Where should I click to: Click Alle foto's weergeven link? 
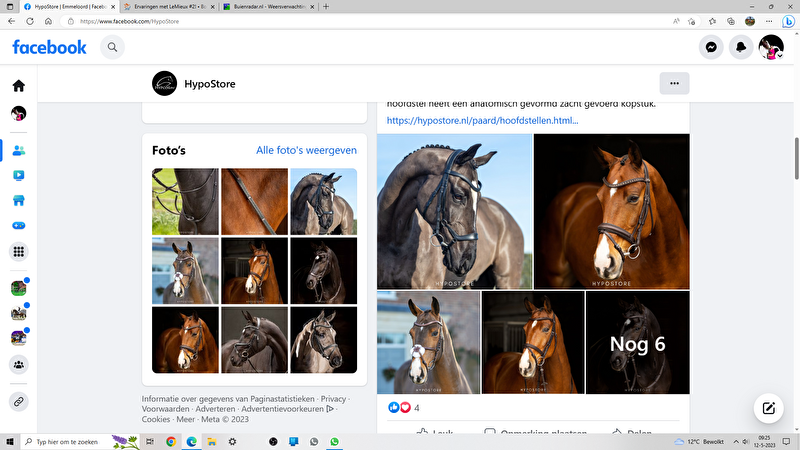306,150
